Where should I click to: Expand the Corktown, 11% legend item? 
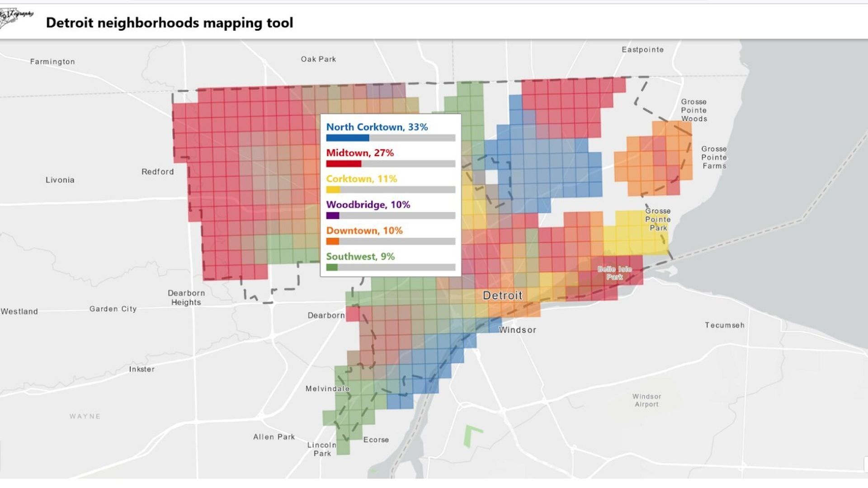coord(362,178)
